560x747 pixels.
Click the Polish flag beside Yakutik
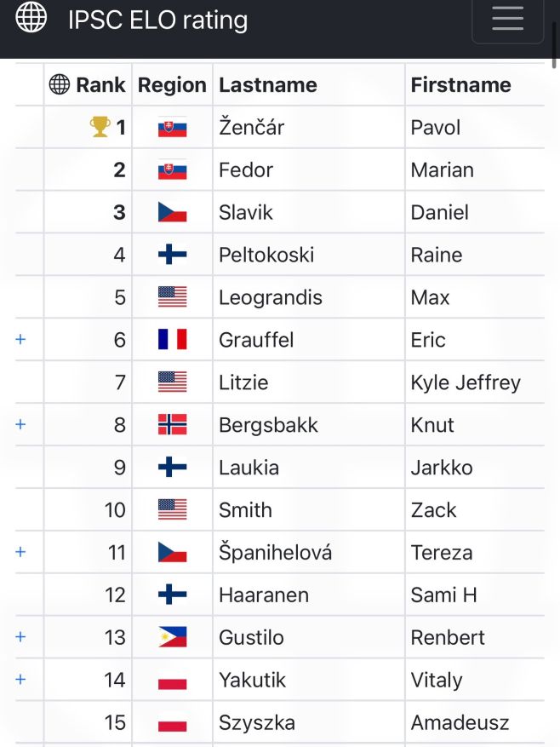click(x=172, y=680)
